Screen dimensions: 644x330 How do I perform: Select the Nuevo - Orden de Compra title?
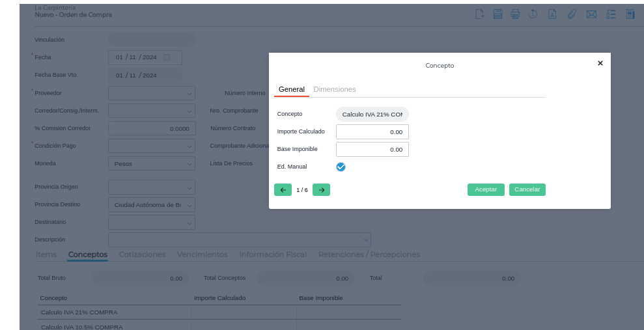[73, 15]
